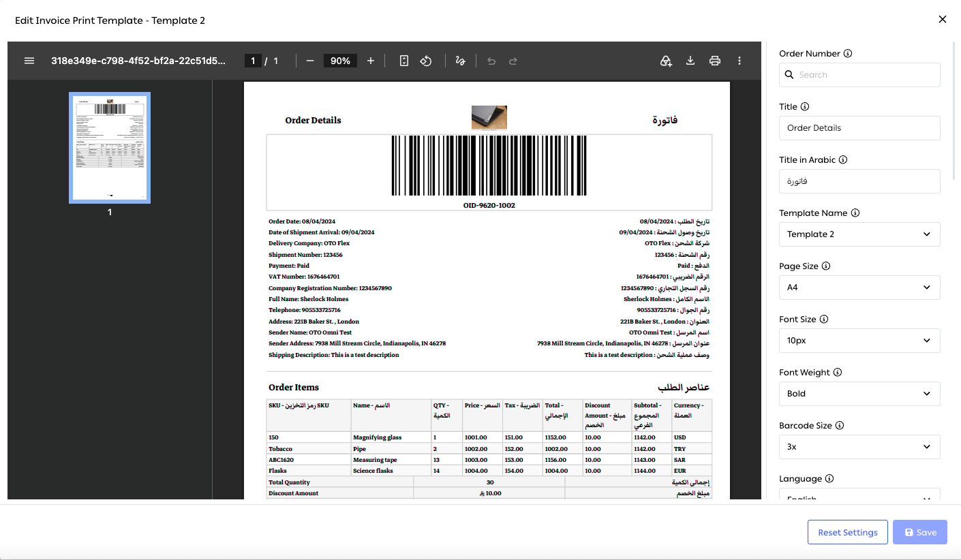
Task: Show info tooltip for Barcode Size
Action: [840, 425]
